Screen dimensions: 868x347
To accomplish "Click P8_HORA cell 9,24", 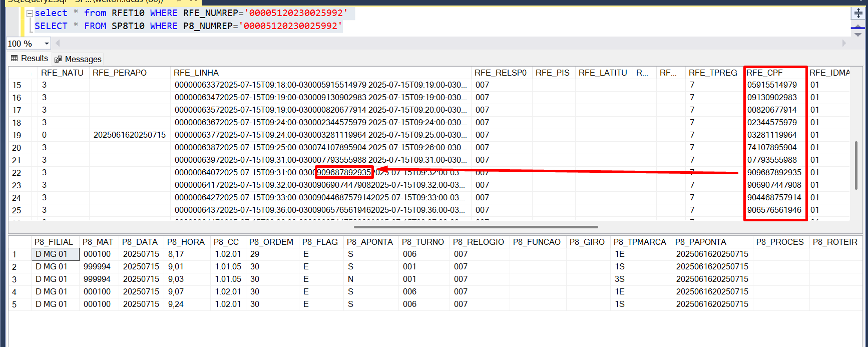I will pyautogui.click(x=187, y=304).
